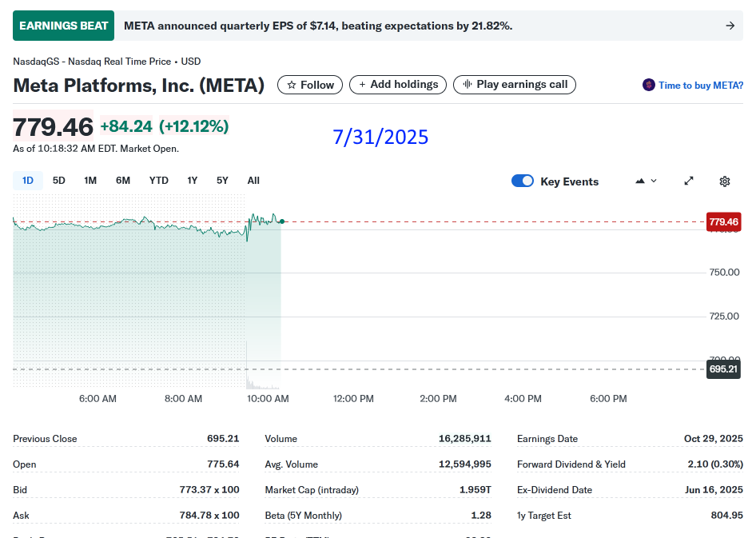Expand the chart to full screen

coord(689,181)
